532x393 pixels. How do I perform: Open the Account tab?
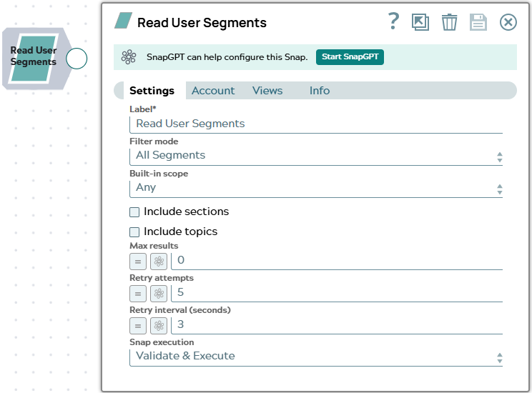(213, 91)
